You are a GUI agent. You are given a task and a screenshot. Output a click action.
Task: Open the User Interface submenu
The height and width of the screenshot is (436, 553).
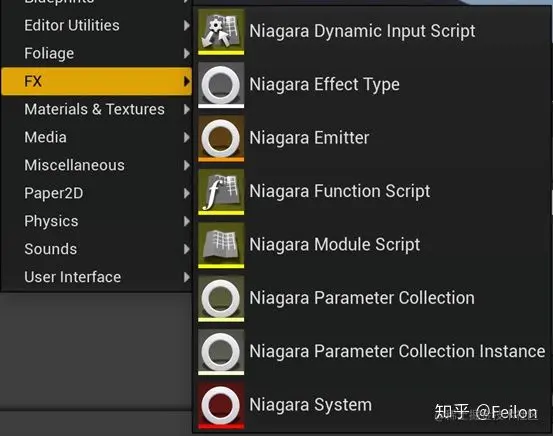97,277
